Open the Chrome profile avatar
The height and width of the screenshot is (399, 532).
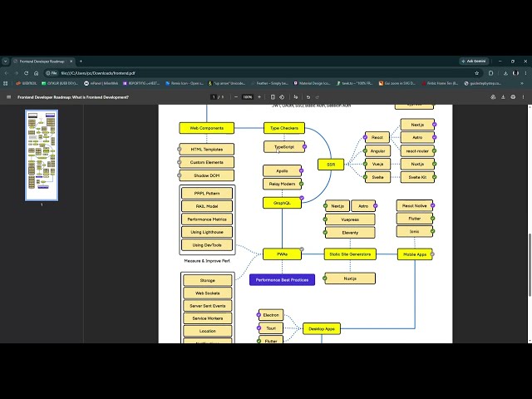(x=515, y=73)
